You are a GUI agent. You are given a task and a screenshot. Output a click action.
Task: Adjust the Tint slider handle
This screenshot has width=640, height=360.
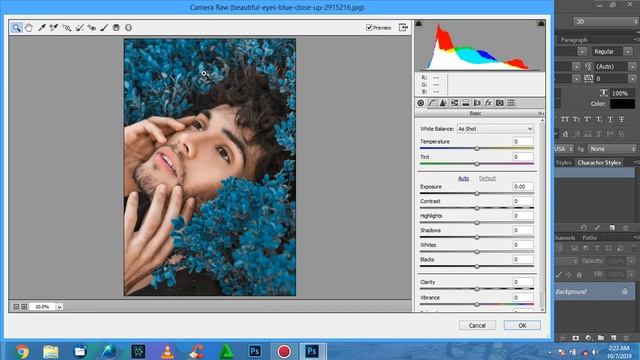[477, 164]
